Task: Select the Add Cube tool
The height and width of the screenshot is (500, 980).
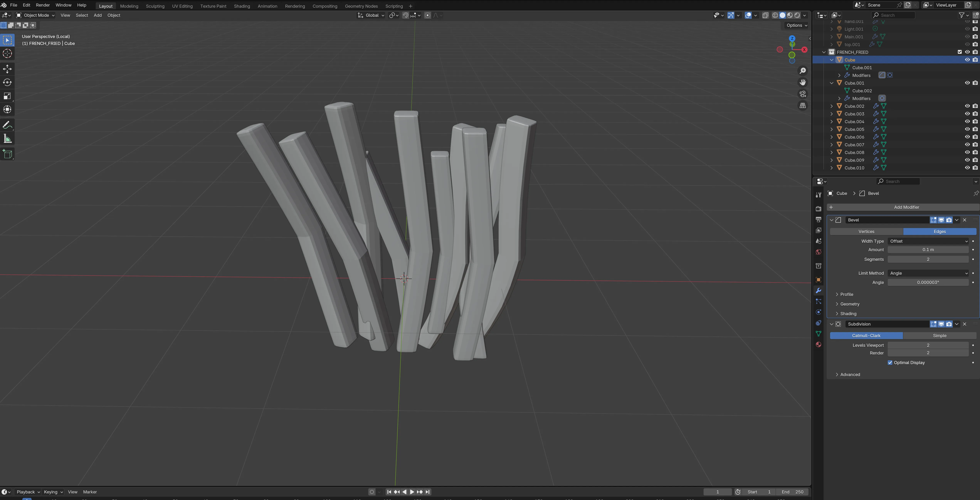Action: [7, 154]
